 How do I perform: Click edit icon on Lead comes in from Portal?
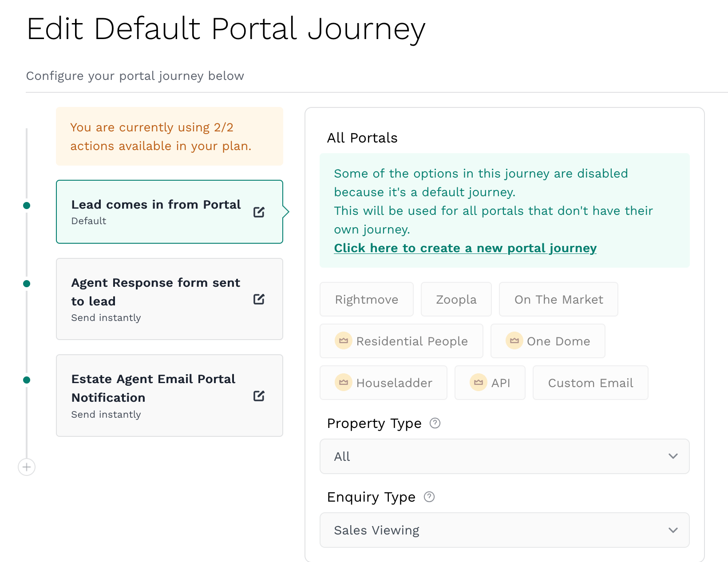coord(259,212)
